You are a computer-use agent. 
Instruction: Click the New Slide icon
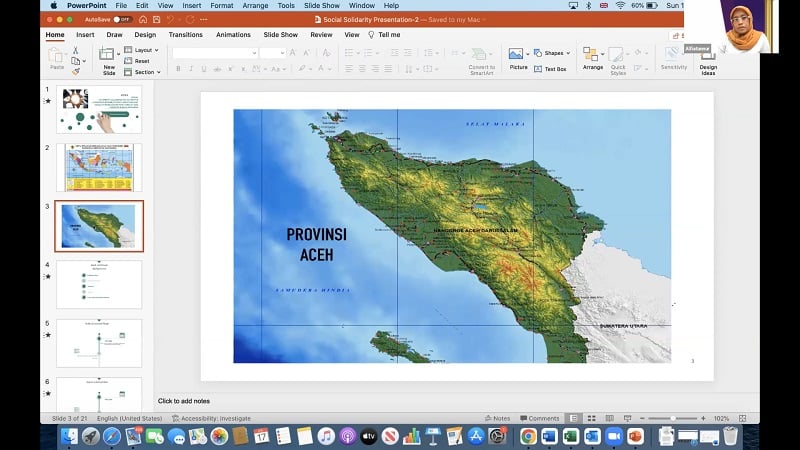pyautogui.click(x=109, y=56)
